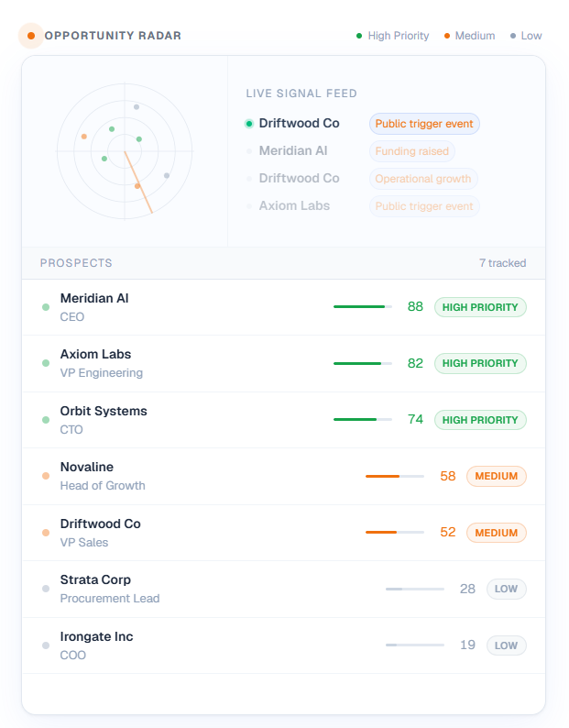Click the grey status dot beside Irongate Inc
This screenshot has width=569, height=728.
46,645
